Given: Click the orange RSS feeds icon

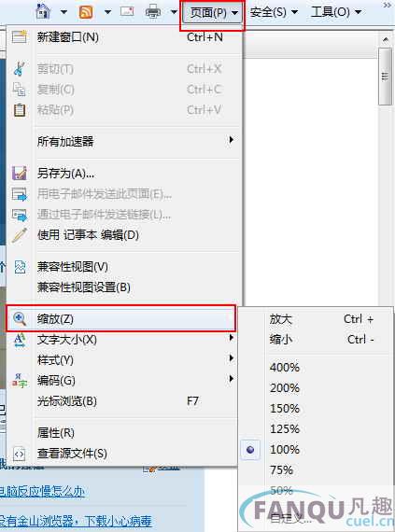Looking at the screenshot, I should pyautogui.click(x=86, y=12).
